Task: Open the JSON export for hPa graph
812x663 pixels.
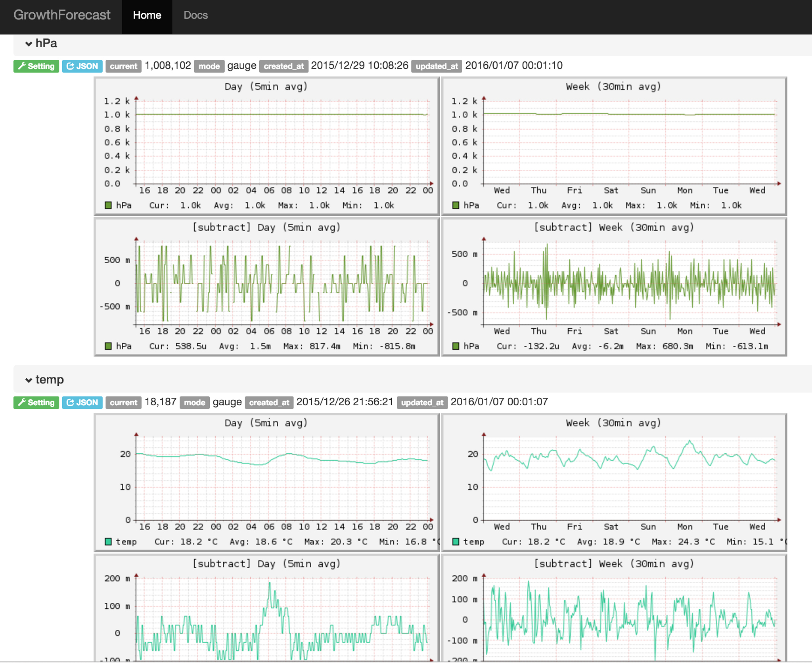Action: tap(82, 66)
